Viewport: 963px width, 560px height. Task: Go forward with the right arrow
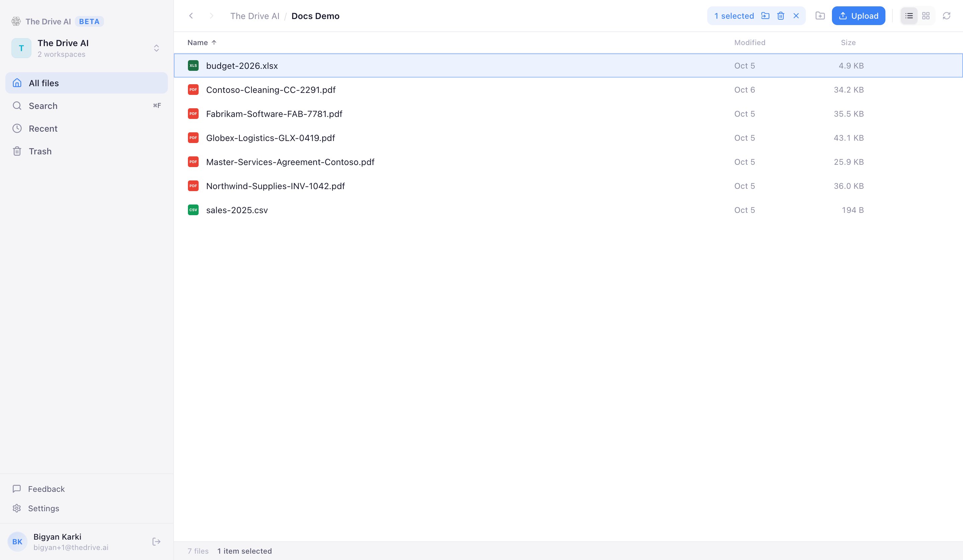[211, 16]
